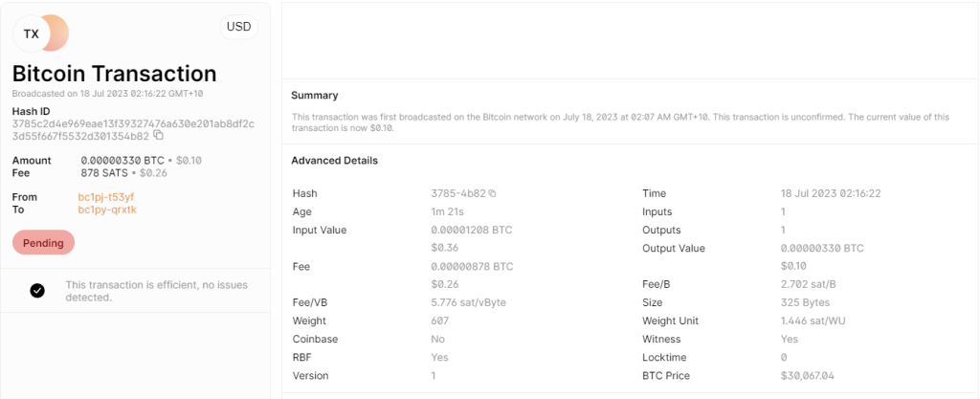
Task: Click the efficiency checkmark icon
Action: (37, 291)
